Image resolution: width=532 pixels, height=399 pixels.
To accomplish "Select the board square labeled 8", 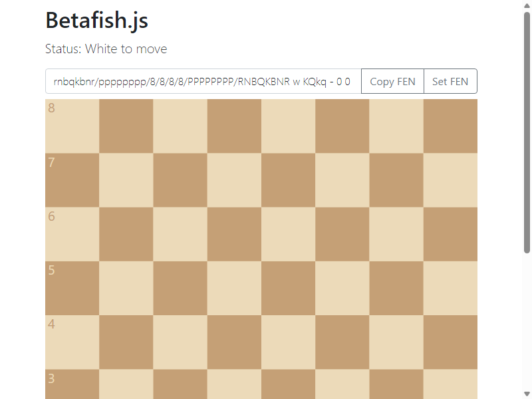I will [x=72, y=126].
